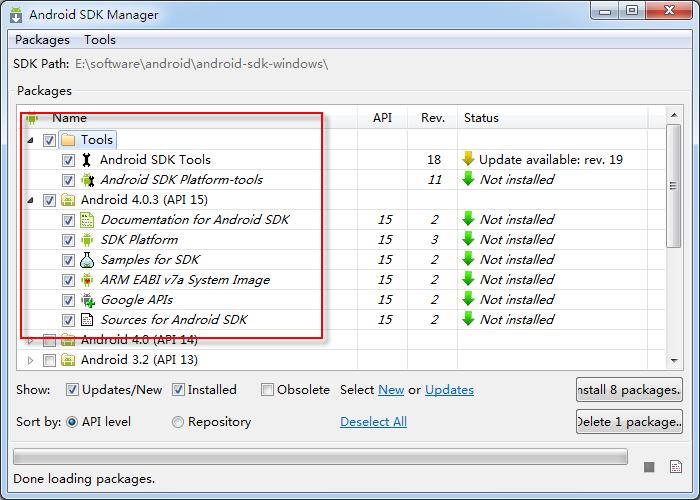The image size is (700, 500).
Task: Uncheck the Google APIs checkbox
Action: 68,300
